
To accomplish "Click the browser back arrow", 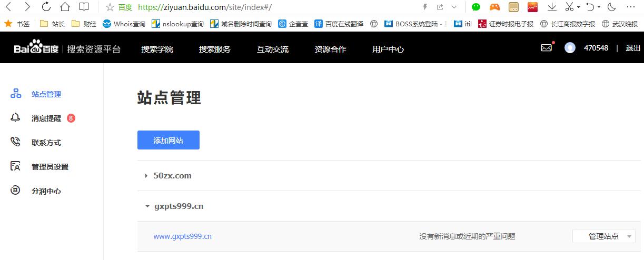I will pos(9,7).
